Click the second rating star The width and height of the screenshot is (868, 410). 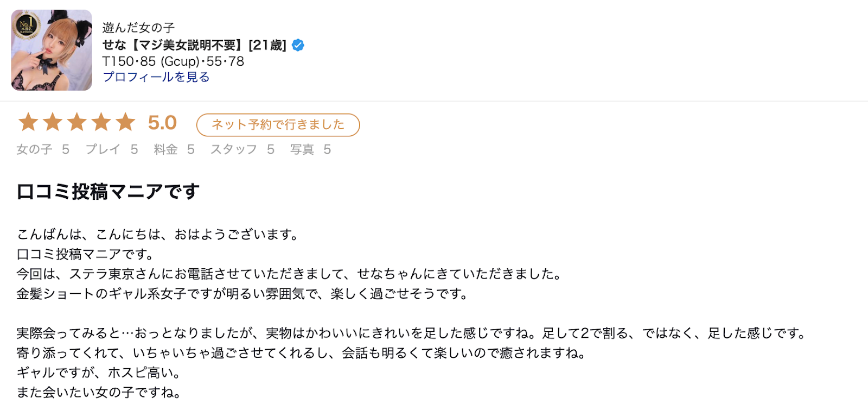point(53,122)
